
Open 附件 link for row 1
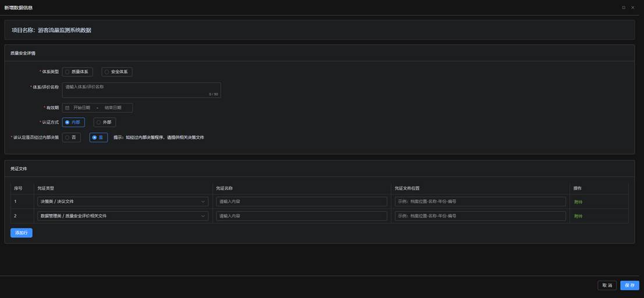coord(578,202)
